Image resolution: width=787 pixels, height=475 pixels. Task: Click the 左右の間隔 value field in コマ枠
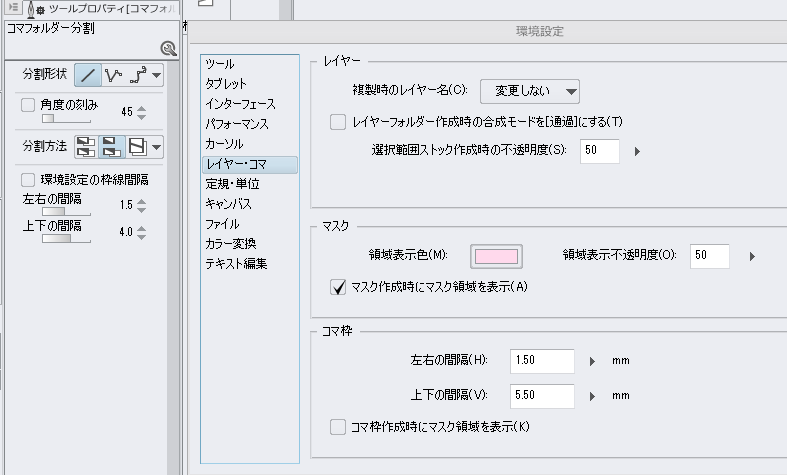click(x=541, y=360)
